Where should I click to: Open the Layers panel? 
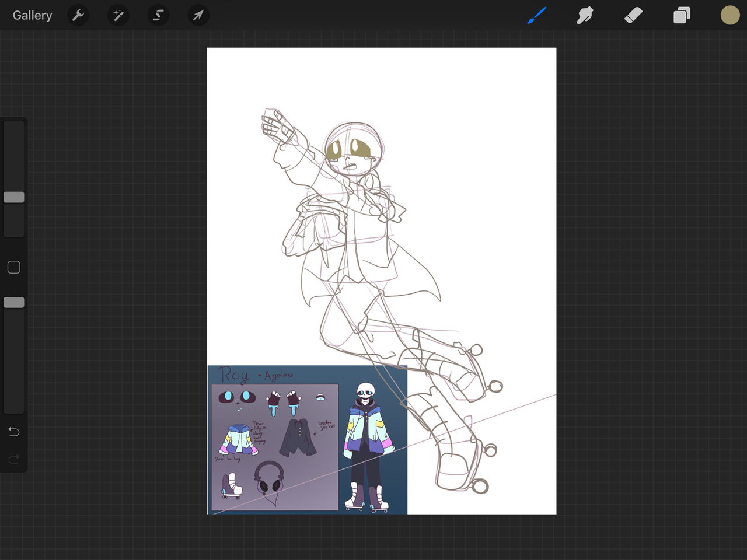682,15
